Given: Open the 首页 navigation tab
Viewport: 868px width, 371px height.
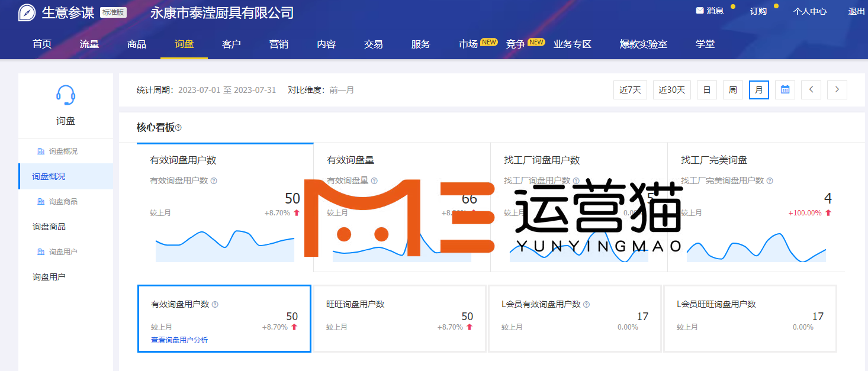Looking at the screenshot, I should pos(42,44).
